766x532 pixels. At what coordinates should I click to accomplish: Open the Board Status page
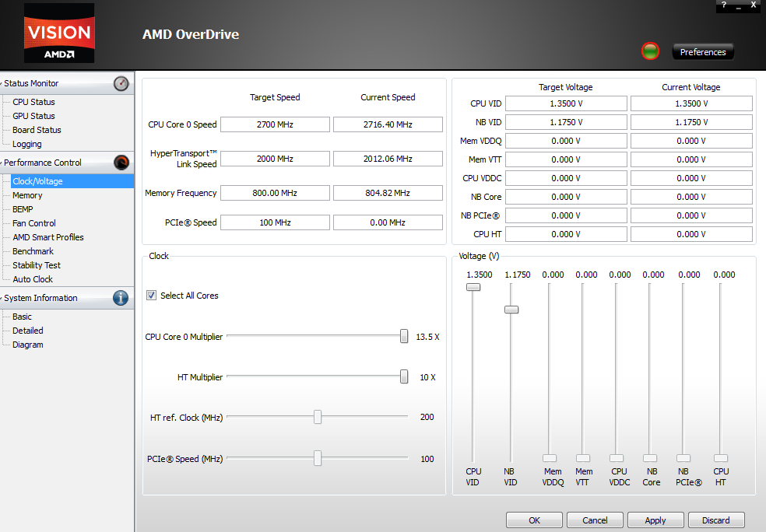click(37, 131)
